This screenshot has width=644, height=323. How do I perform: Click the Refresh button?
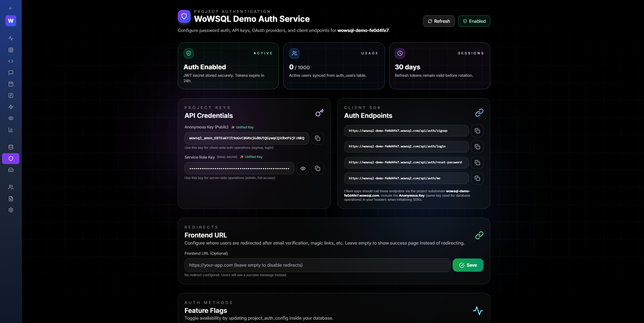pyautogui.click(x=438, y=21)
